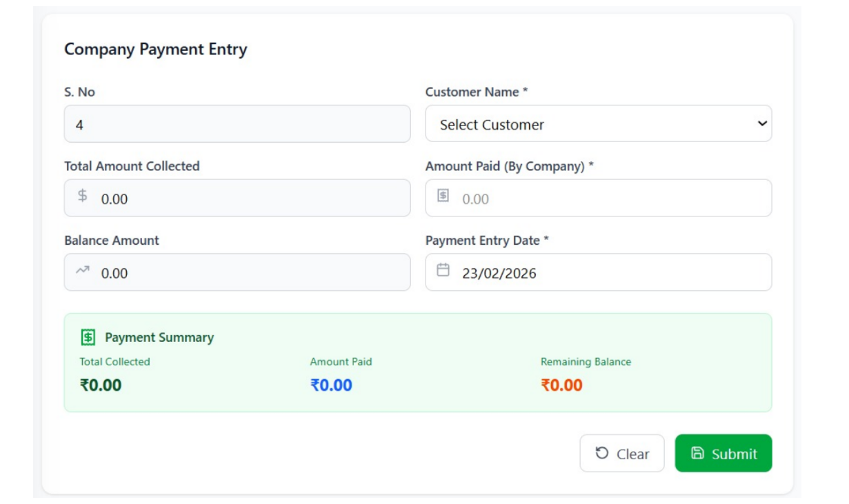This screenshot has height=504, width=849.
Task: Submit the payment entry form
Action: point(723,453)
